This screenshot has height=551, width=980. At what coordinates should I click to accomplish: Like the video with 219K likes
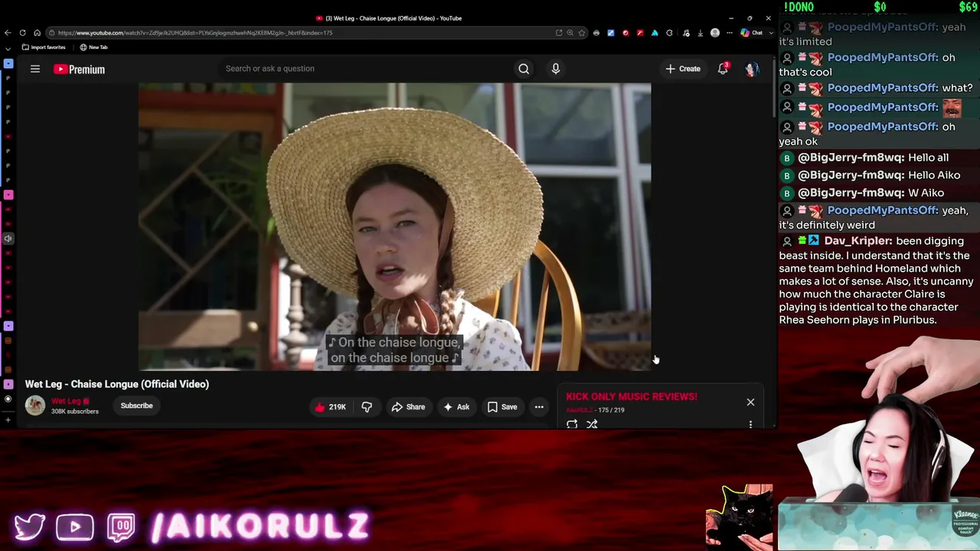tap(330, 407)
